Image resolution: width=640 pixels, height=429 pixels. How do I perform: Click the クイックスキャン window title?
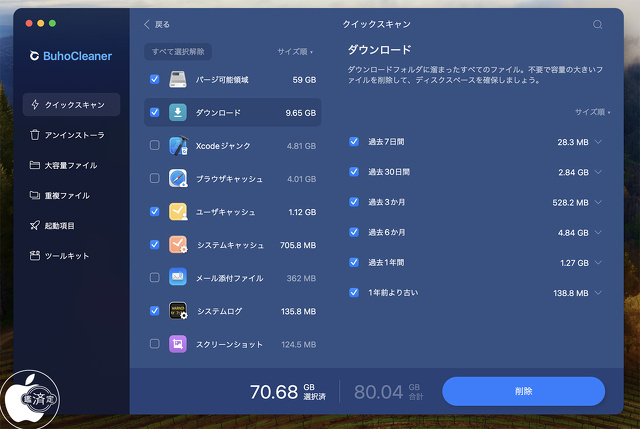[x=376, y=24]
